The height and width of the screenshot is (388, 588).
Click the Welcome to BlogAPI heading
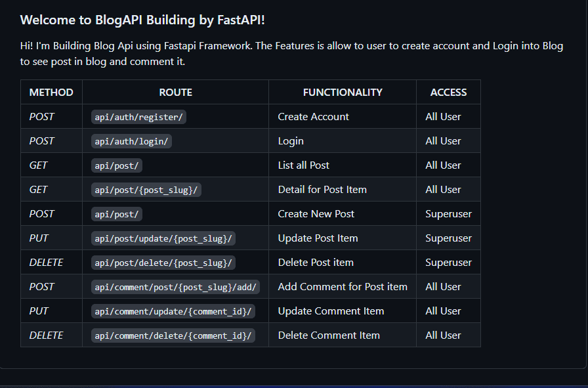coord(142,20)
